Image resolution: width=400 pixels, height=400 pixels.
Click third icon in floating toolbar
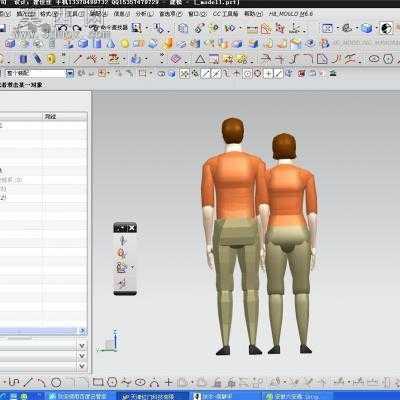tap(121, 267)
